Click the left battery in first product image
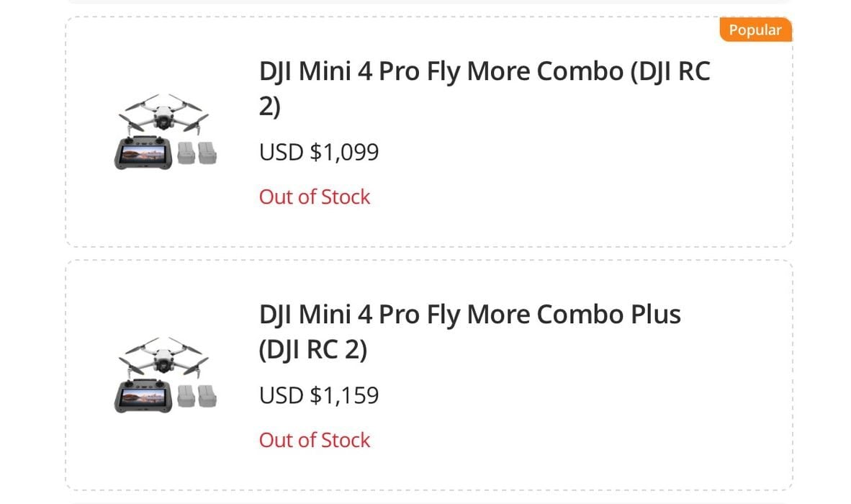 pyautogui.click(x=186, y=153)
